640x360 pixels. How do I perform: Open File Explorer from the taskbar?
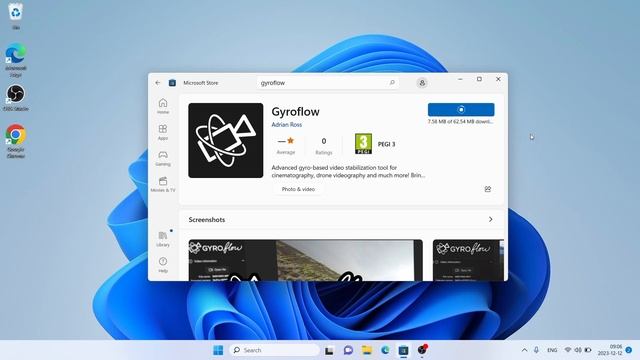pyautogui.click(x=367, y=350)
